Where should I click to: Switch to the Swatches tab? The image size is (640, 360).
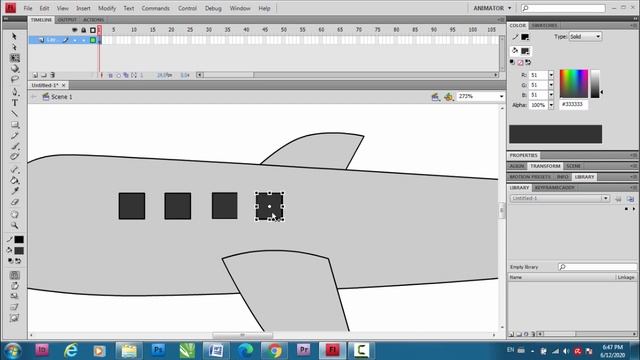tap(544, 25)
